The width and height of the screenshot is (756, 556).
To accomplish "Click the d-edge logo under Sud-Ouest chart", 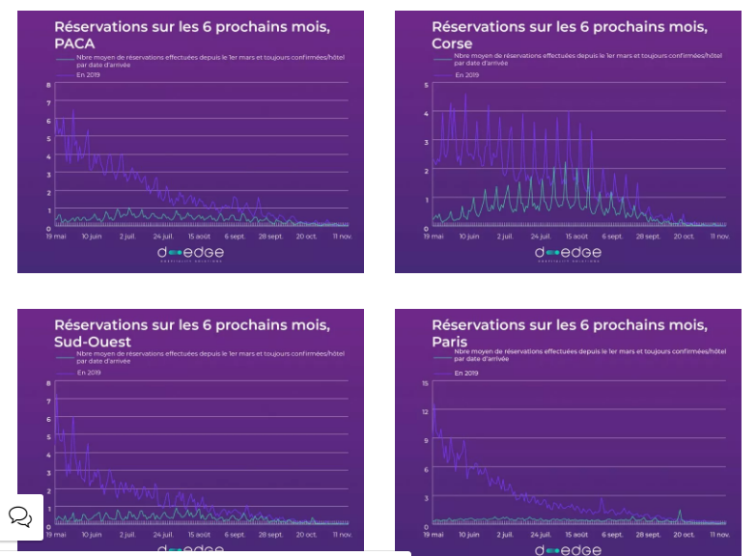I will click(190, 549).
